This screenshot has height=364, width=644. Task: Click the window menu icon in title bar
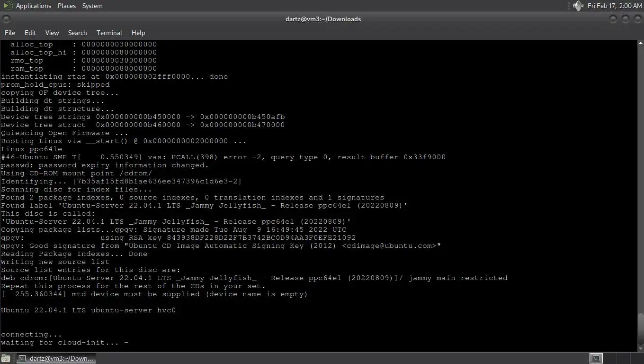[x=6, y=19]
